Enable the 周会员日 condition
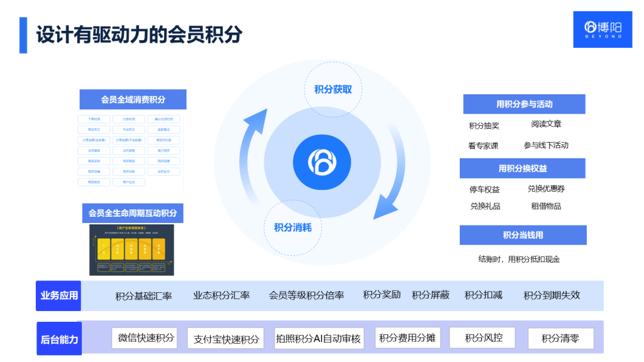 pos(94,129)
